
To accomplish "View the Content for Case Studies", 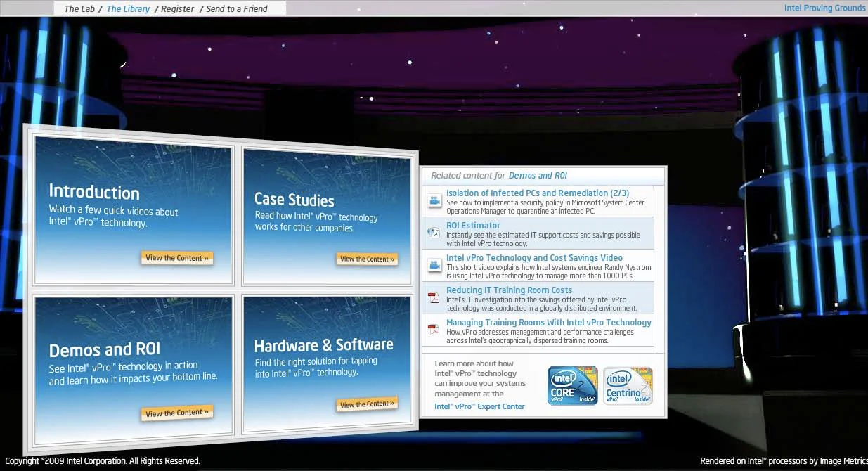I will click(367, 259).
